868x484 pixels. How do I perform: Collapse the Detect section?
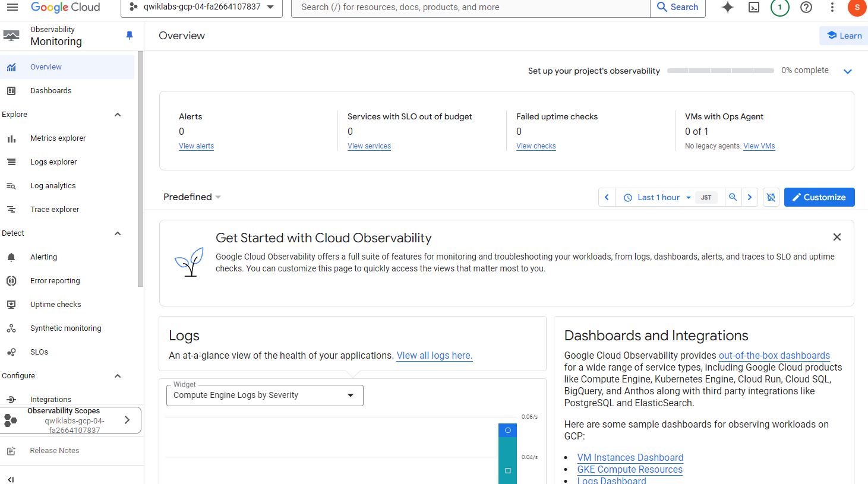(x=118, y=233)
